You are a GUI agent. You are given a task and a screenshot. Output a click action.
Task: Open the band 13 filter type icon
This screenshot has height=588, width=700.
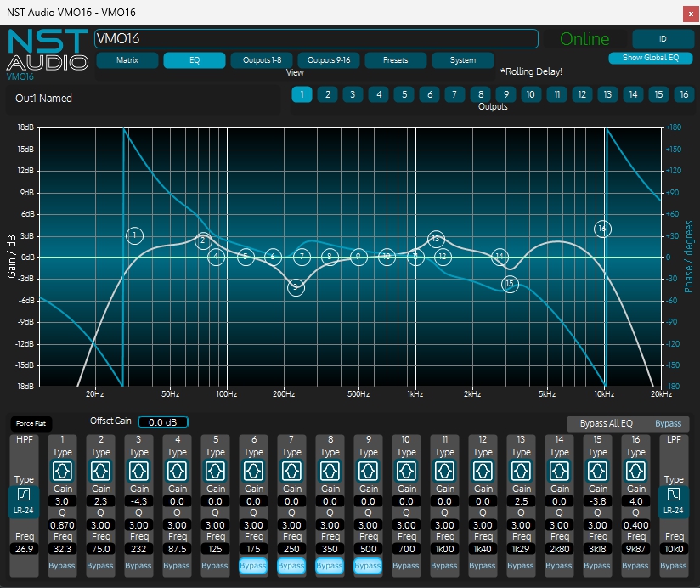coord(521,471)
